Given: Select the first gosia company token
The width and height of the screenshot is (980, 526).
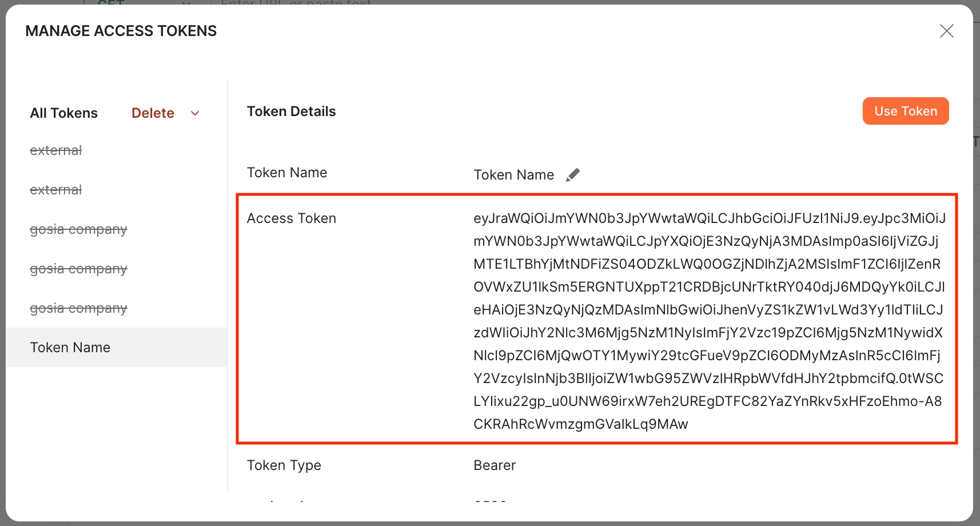Looking at the screenshot, I should coord(78,230).
